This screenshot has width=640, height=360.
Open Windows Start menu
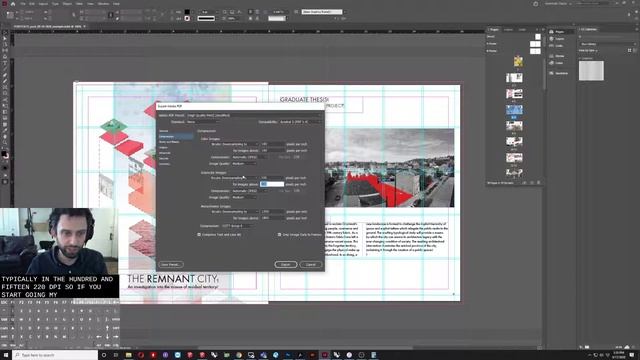5,355
